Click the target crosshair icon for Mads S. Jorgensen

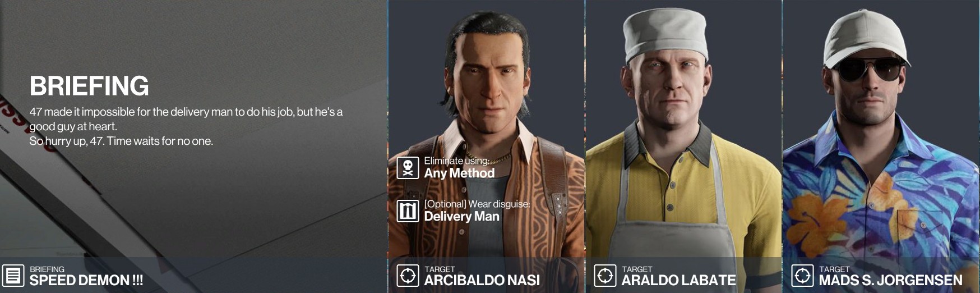(x=802, y=276)
